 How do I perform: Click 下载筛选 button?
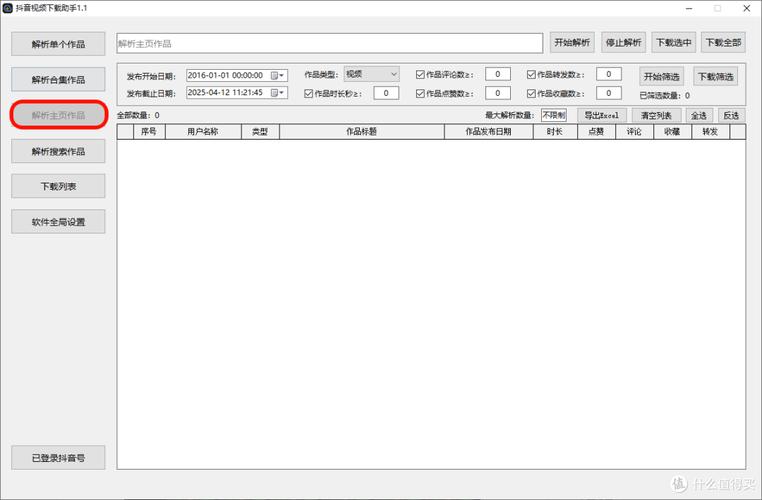(x=716, y=76)
